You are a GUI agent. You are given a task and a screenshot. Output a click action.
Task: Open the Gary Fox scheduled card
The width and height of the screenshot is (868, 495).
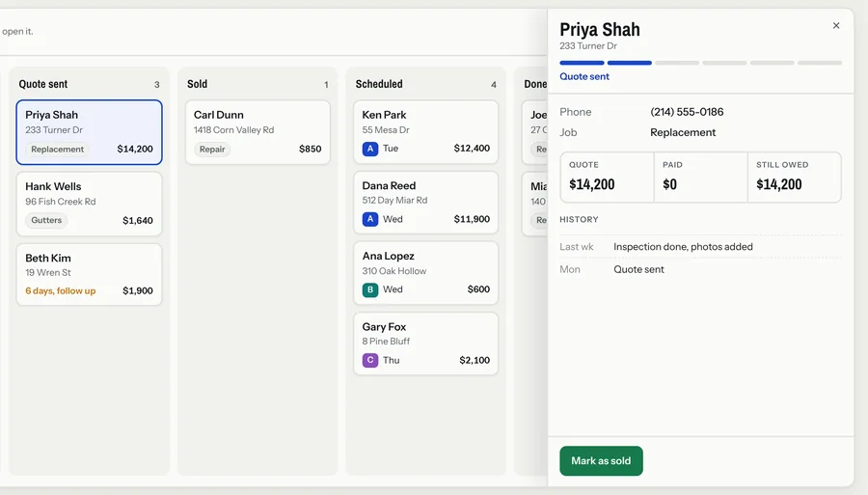pyautogui.click(x=425, y=344)
